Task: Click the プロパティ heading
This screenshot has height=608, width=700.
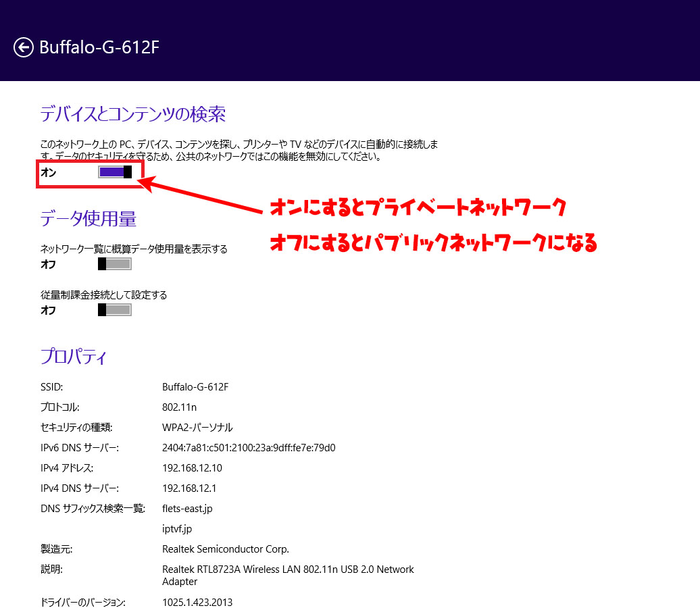Action: tap(74, 357)
